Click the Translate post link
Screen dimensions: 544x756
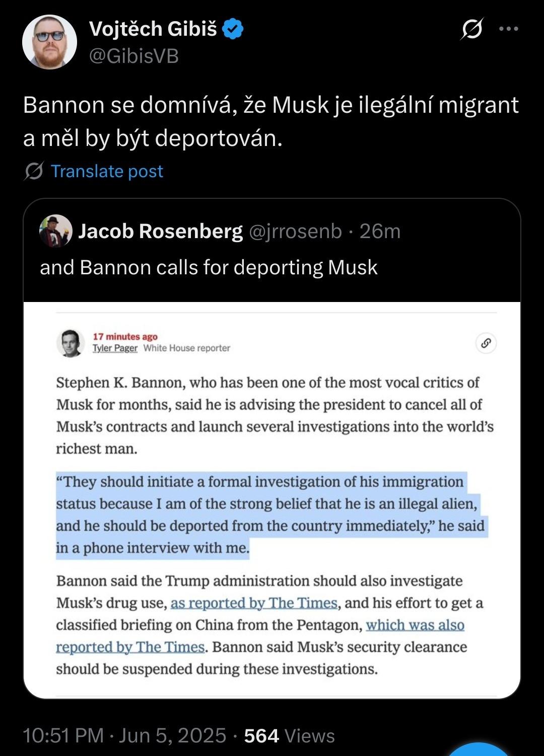coord(107,172)
